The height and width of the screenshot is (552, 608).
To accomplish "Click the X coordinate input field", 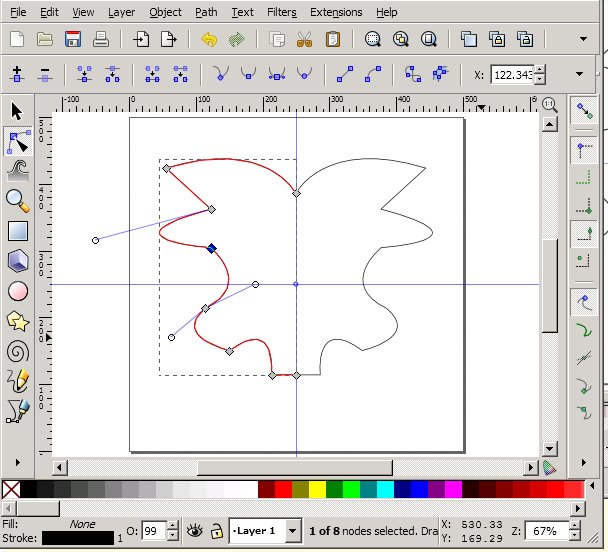I will coord(511,74).
